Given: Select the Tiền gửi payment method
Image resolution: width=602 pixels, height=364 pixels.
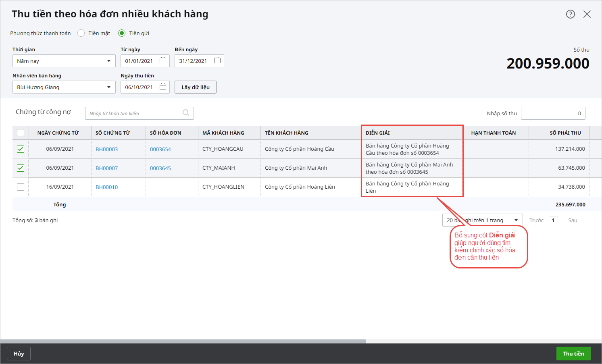Looking at the screenshot, I should point(122,33).
